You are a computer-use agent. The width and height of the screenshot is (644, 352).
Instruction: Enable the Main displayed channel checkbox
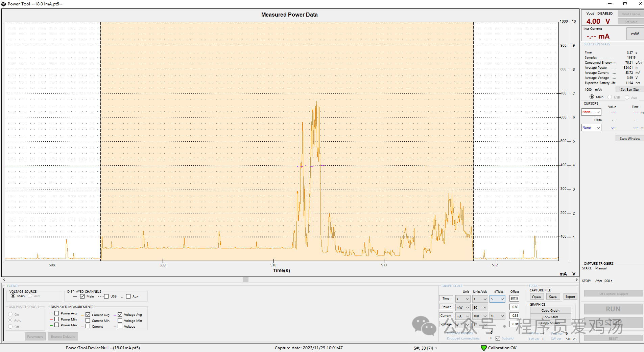click(x=82, y=296)
